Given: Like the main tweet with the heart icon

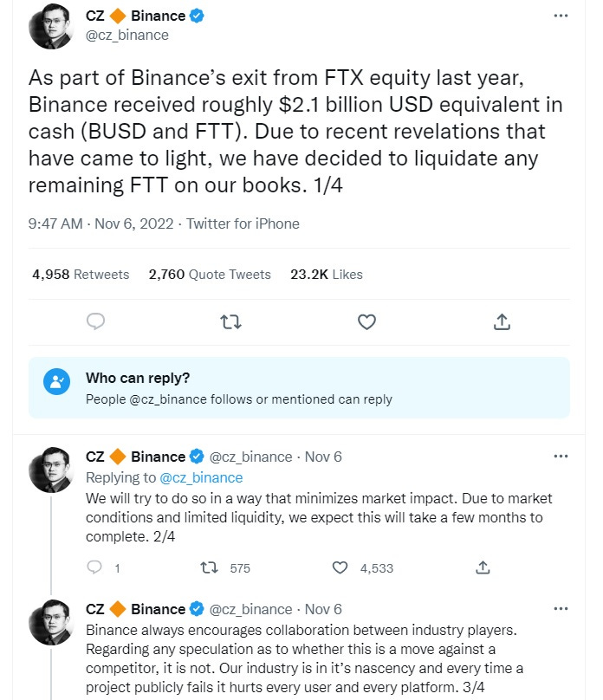Looking at the screenshot, I should (366, 321).
